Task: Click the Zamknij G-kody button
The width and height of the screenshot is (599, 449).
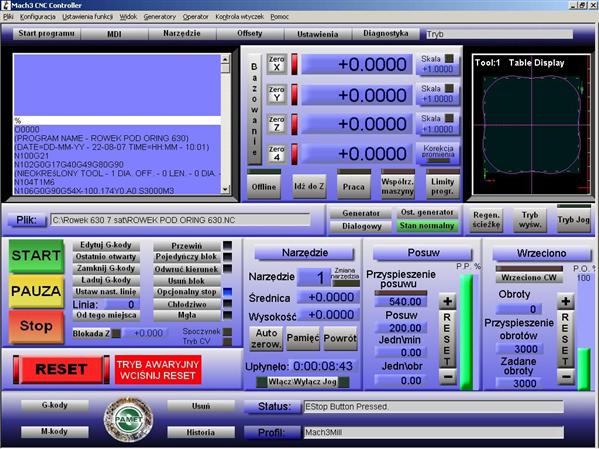Action: pos(106,268)
